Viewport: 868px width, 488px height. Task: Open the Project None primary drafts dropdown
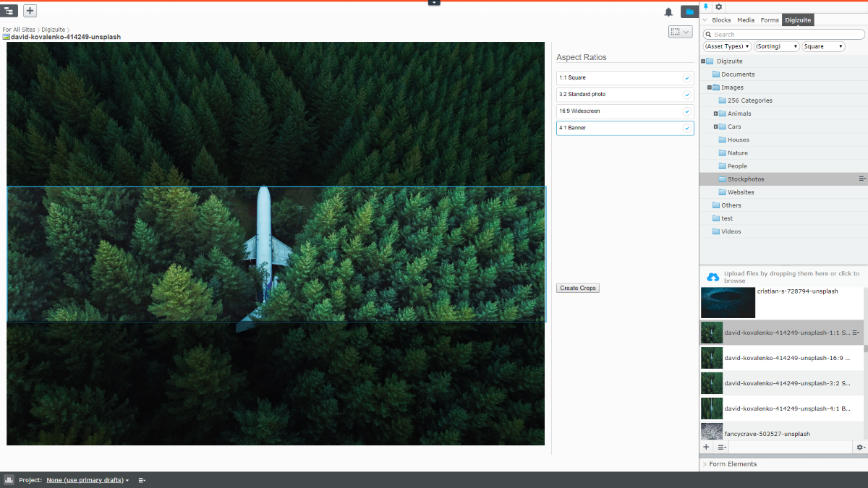click(88, 480)
